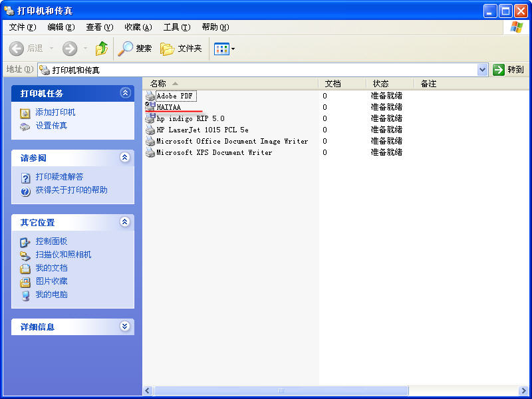The height and width of the screenshot is (399, 532).
Task: Click the Views grid icon
Action: 221,49
